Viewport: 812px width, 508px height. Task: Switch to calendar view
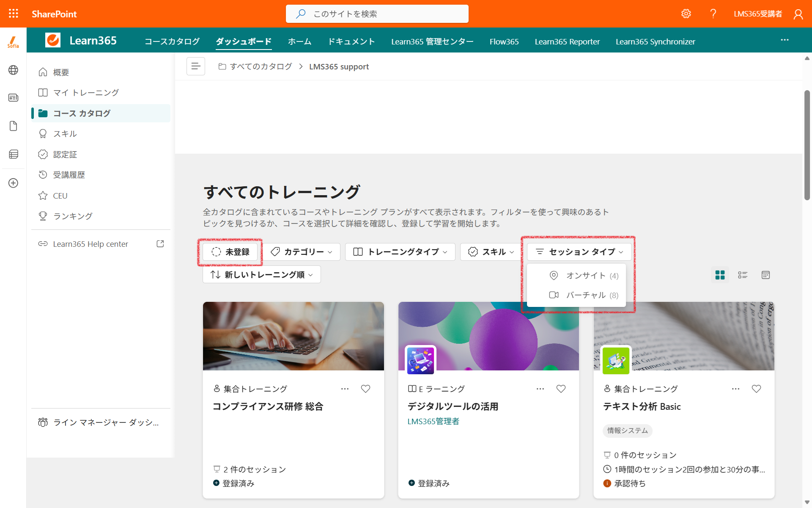[765, 275]
